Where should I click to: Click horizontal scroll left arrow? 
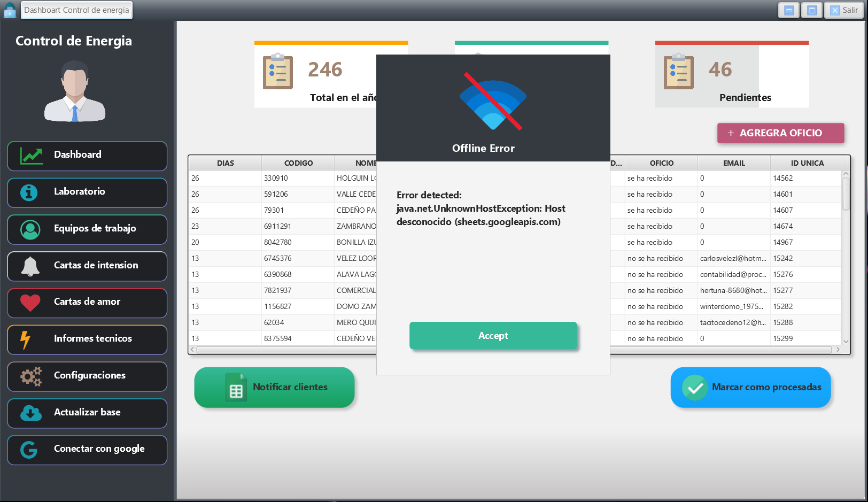[193, 350]
